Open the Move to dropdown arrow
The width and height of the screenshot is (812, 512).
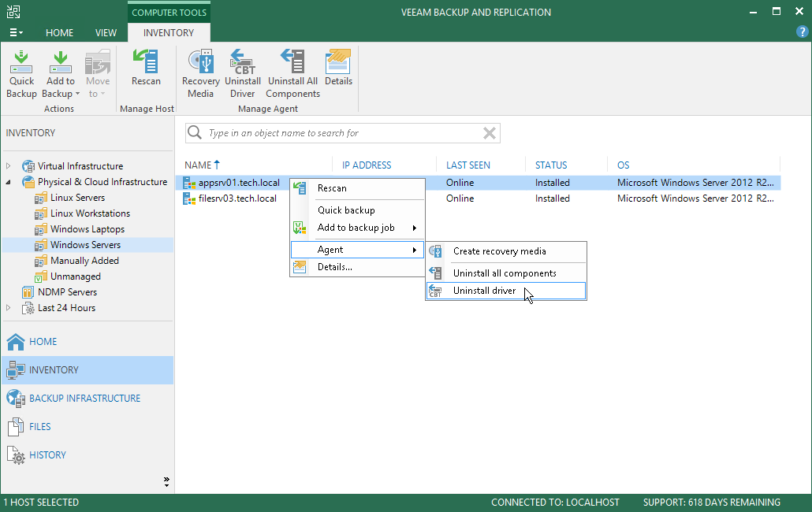click(102, 94)
